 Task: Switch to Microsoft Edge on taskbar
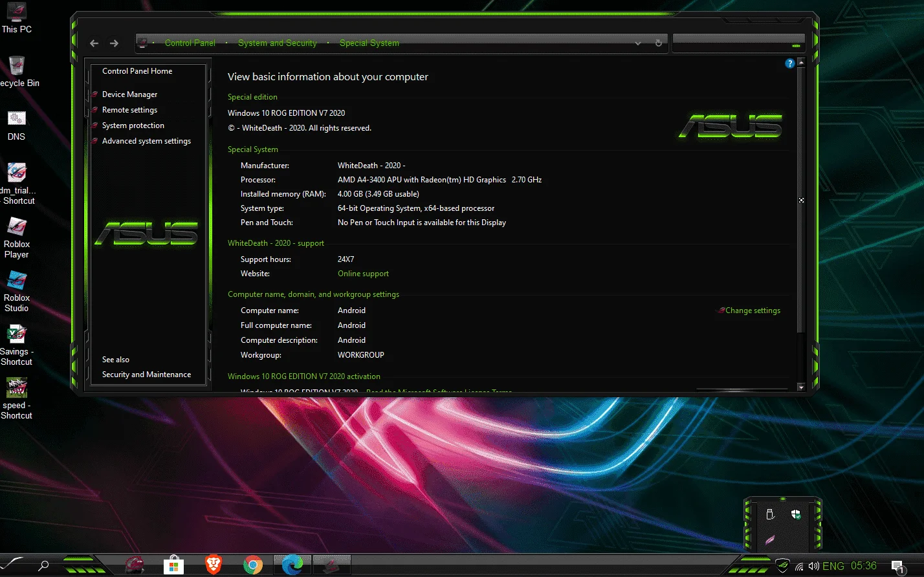(x=292, y=565)
